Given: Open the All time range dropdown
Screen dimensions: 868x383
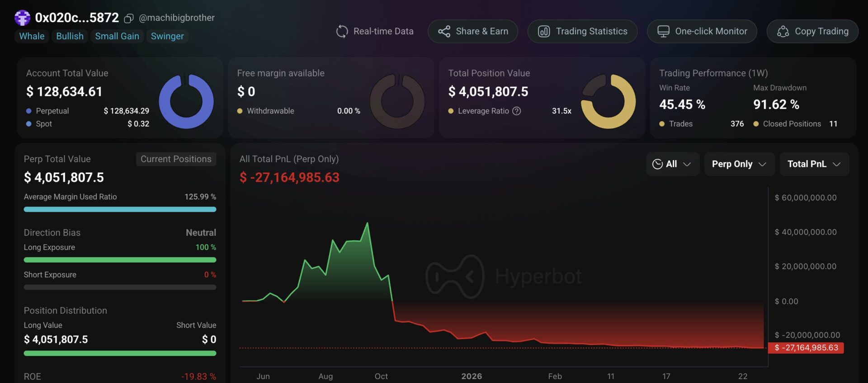Looking at the screenshot, I should [x=672, y=164].
